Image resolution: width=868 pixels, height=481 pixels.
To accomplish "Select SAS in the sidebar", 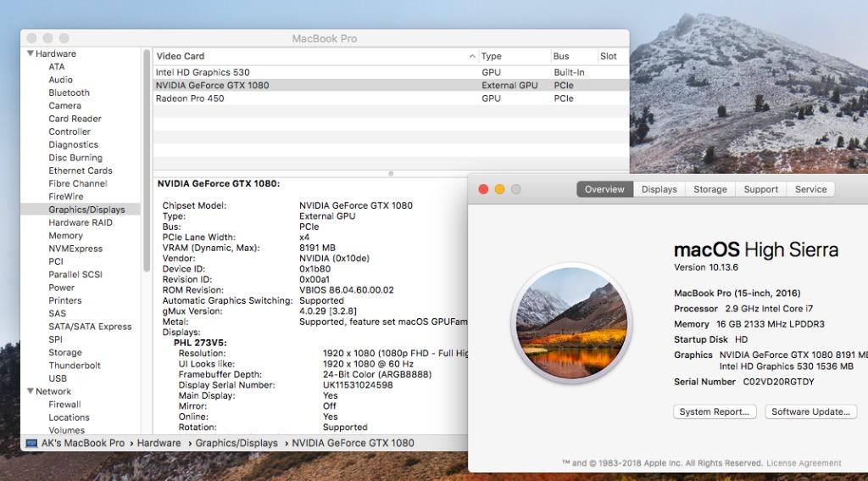I will (57, 313).
